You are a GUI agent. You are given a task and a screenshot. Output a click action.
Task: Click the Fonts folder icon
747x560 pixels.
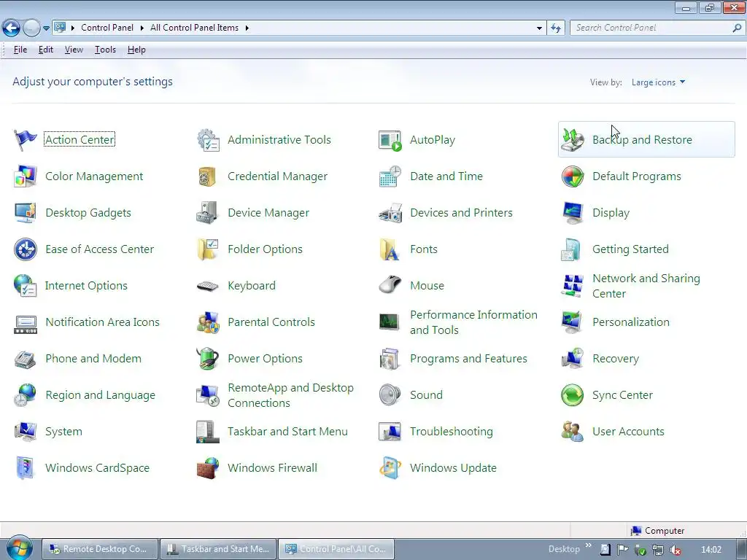click(390, 249)
